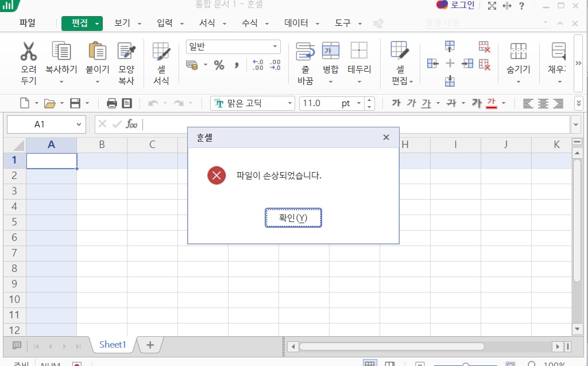Open the 편집 tab dropdown arrow

pos(97,23)
